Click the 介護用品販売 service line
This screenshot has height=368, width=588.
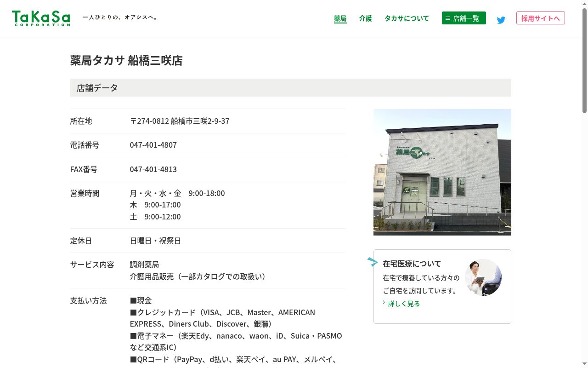198,276
